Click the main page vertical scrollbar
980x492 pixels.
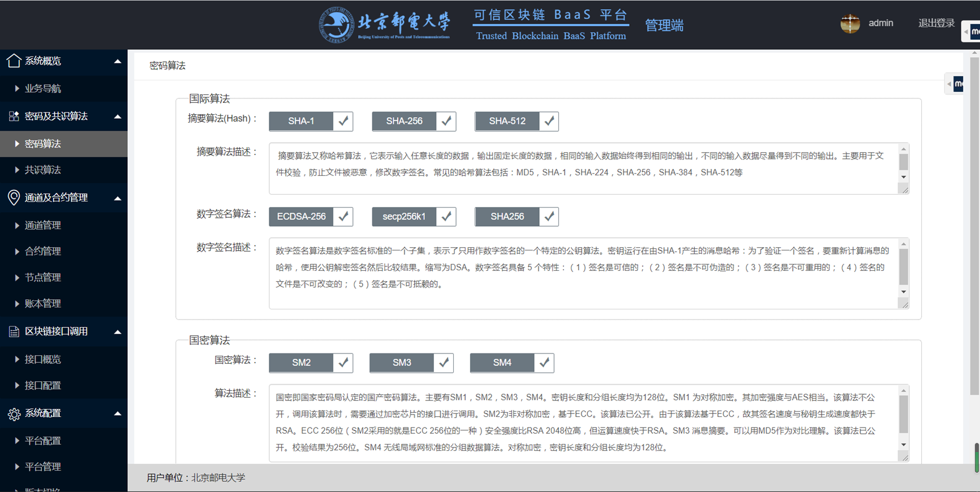click(x=974, y=226)
